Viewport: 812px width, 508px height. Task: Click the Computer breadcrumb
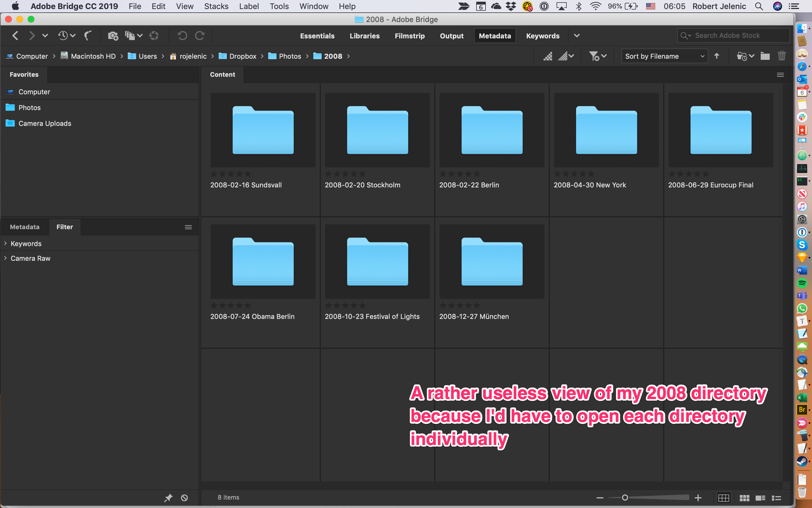point(27,56)
